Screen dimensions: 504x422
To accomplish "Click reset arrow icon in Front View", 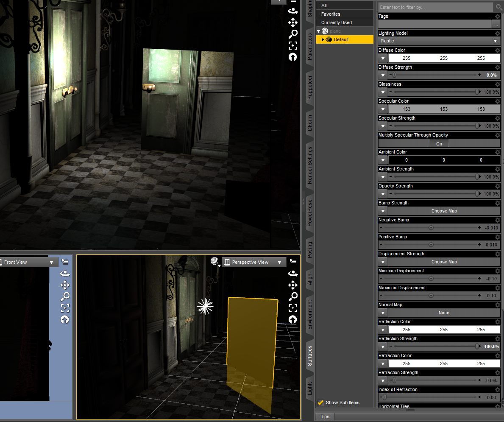I will pos(65,319).
